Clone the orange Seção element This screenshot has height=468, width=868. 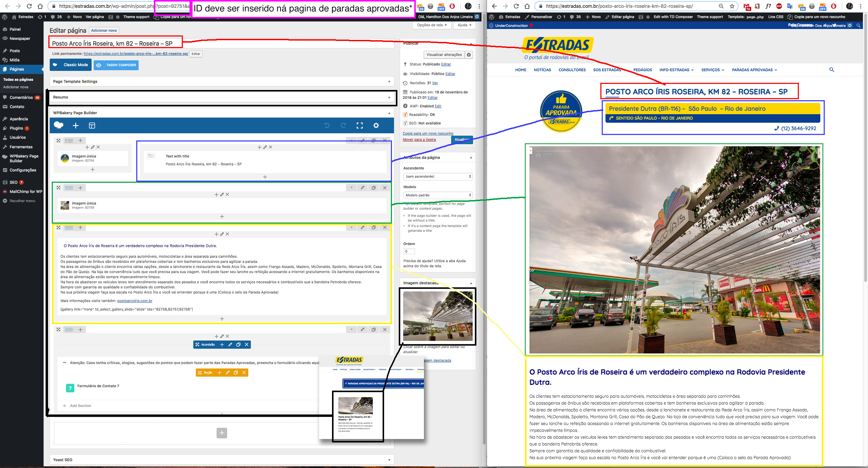click(236, 373)
